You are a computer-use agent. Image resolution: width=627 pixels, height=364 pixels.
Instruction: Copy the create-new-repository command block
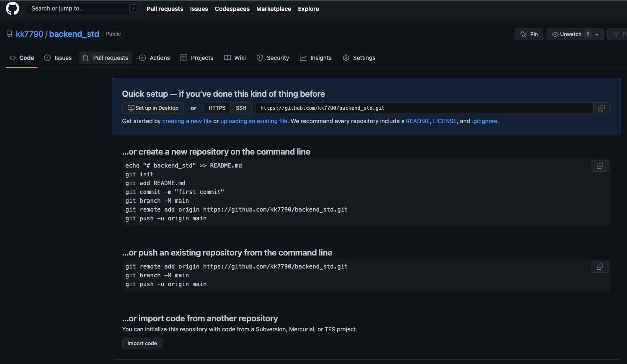coord(599,166)
